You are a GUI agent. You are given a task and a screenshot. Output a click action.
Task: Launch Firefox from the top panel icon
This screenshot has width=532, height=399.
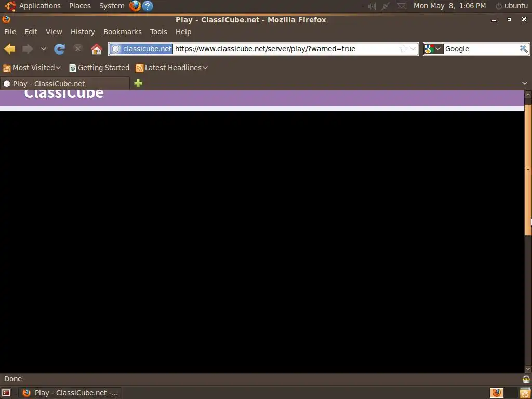[135, 6]
